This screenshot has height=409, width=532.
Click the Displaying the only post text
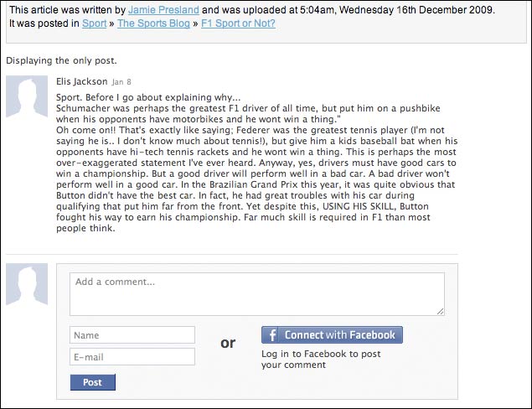tap(61, 60)
